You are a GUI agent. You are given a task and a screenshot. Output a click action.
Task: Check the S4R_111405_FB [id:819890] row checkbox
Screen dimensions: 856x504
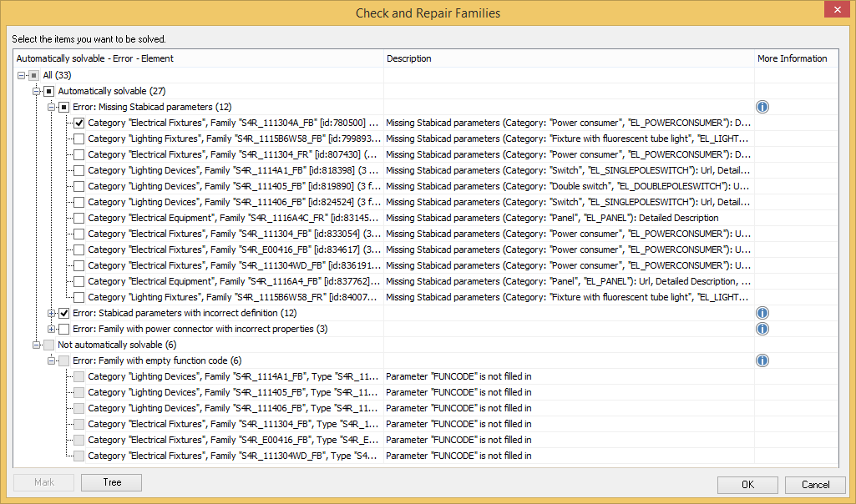(79, 187)
